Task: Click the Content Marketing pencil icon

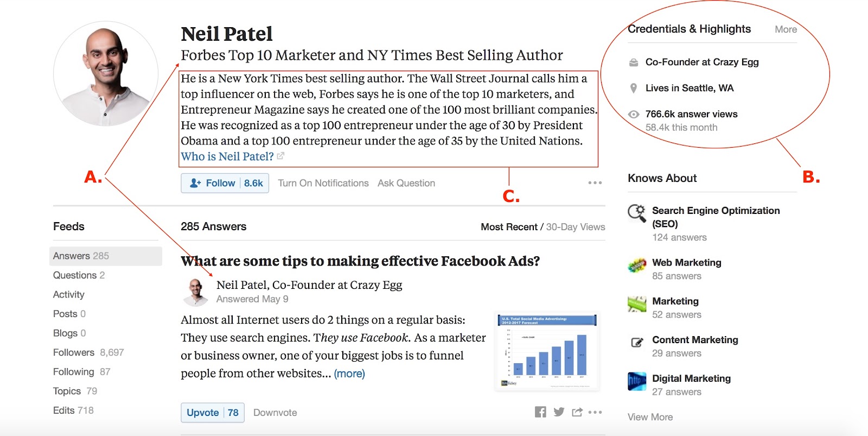Action: click(637, 342)
